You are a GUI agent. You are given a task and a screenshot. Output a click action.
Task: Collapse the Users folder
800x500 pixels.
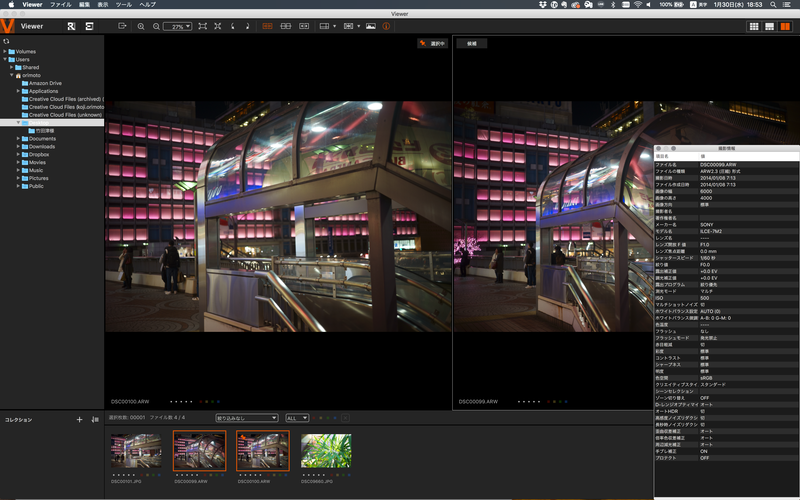coord(5,59)
